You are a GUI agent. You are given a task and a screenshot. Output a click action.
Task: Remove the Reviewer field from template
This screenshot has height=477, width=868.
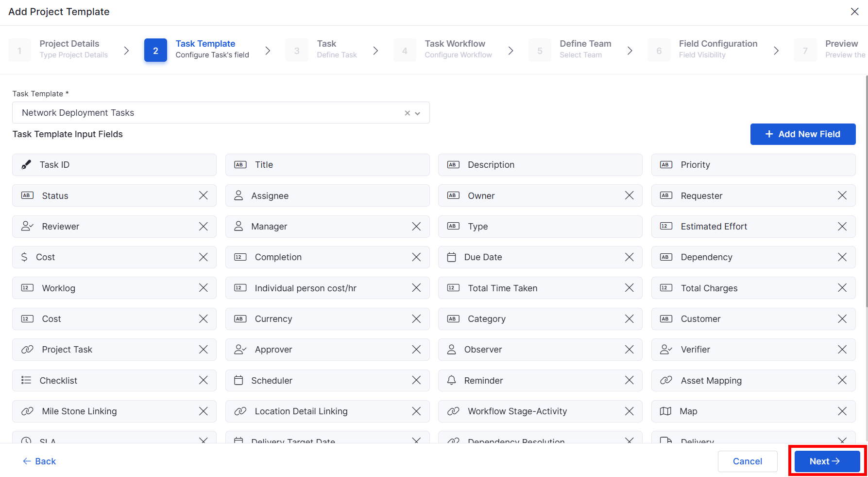(203, 227)
